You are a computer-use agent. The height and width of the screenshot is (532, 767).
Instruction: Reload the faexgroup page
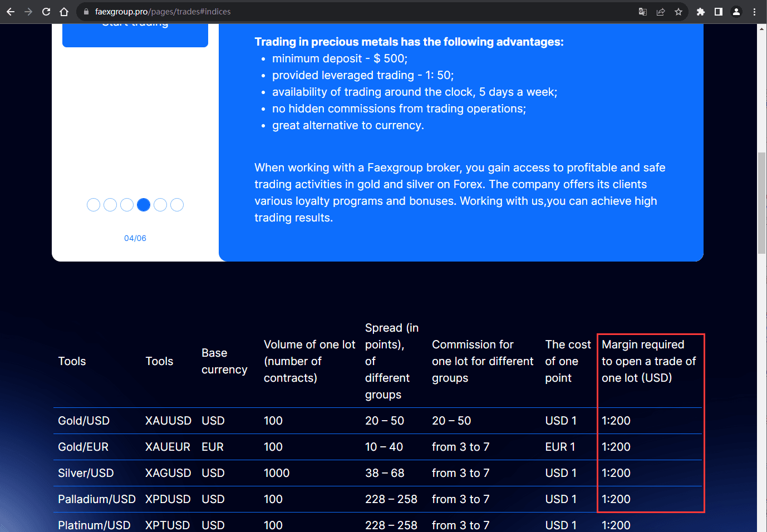coord(46,12)
